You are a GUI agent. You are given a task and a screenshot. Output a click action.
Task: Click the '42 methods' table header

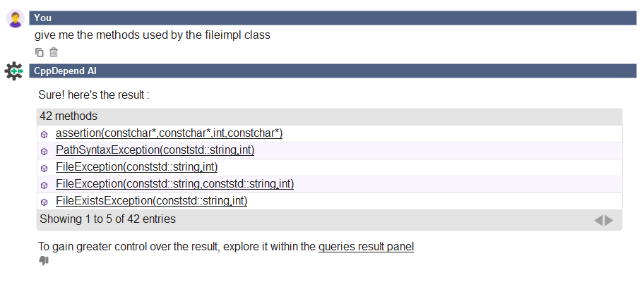329,116
